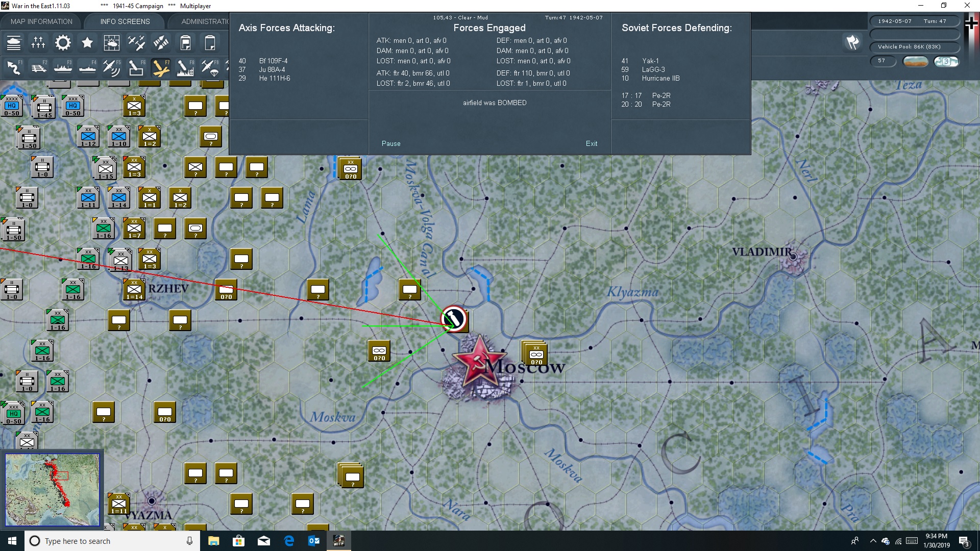The image size is (980, 551).
Task: Select the F2 rail movement mode
Action: (x=39, y=67)
